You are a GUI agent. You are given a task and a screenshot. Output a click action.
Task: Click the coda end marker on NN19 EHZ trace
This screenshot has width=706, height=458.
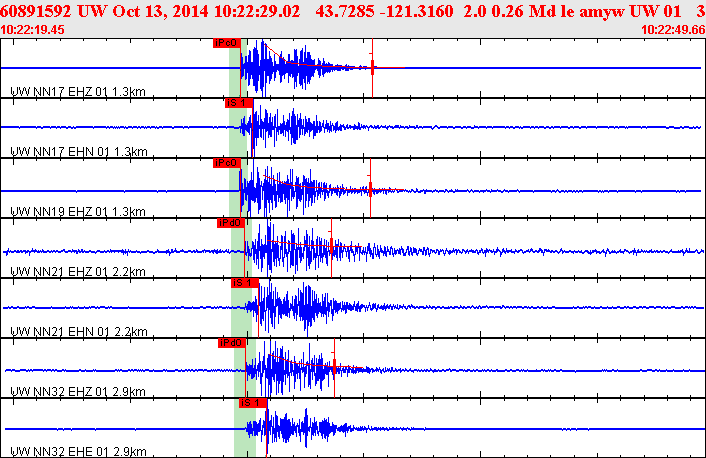tap(370, 189)
